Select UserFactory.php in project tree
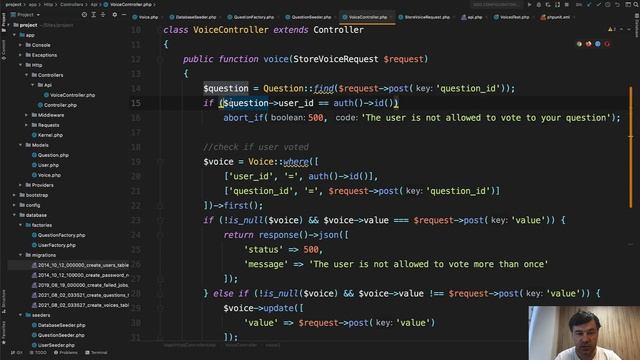Screen dimensions: 640x360 pos(54,245)
